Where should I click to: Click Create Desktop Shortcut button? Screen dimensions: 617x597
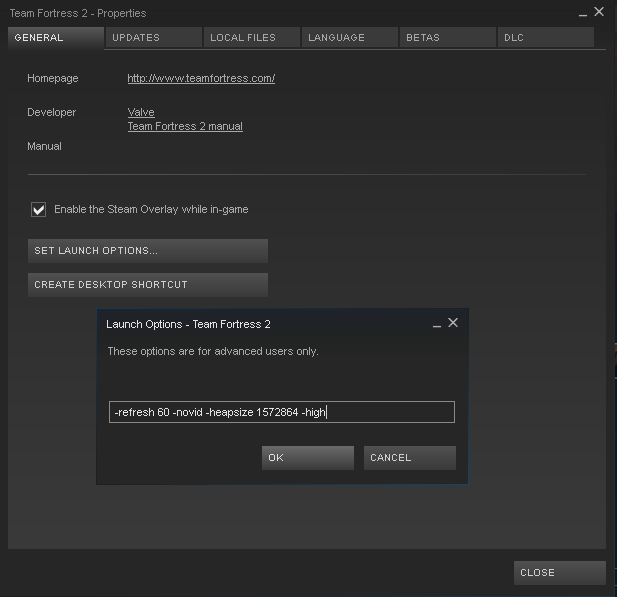tap(148, 285)
